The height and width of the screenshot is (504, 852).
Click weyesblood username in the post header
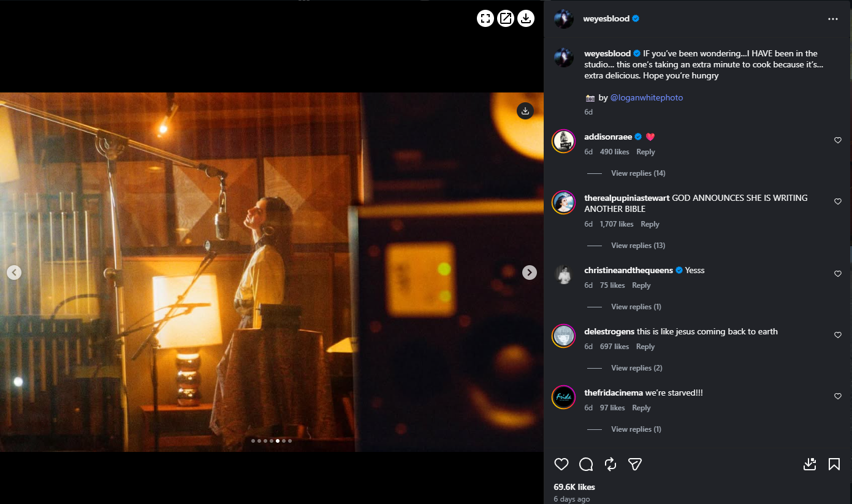pyautogui.click(x=607, y=19)
